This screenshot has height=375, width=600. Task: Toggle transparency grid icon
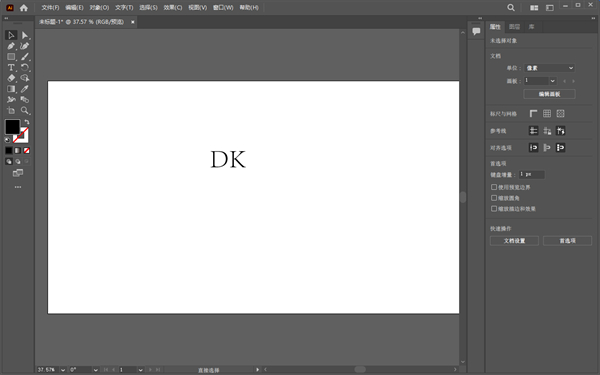pos(561,114)
